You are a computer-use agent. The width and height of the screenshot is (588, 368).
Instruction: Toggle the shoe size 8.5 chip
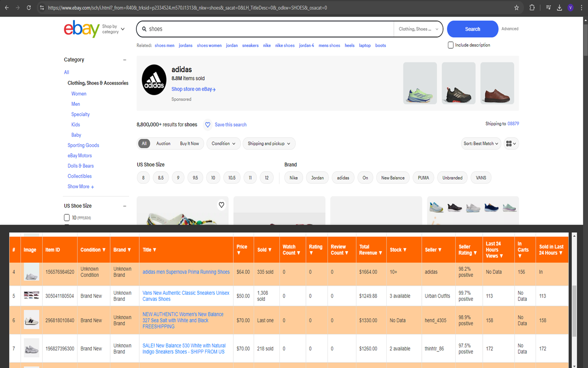coord(161,178)
